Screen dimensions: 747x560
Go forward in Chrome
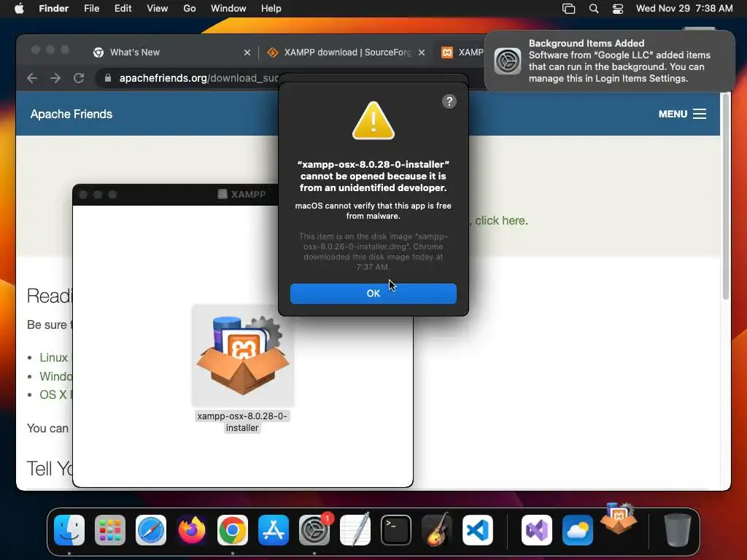(55, 78)
